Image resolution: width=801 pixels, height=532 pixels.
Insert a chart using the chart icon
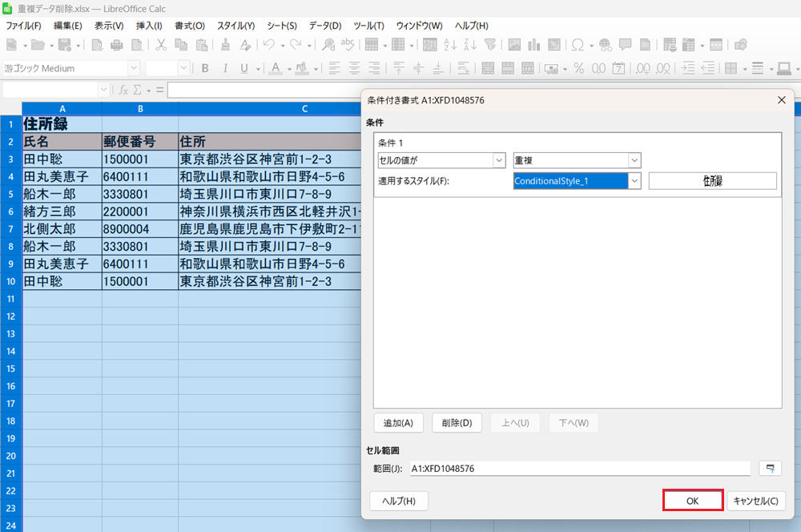point(533,45)
